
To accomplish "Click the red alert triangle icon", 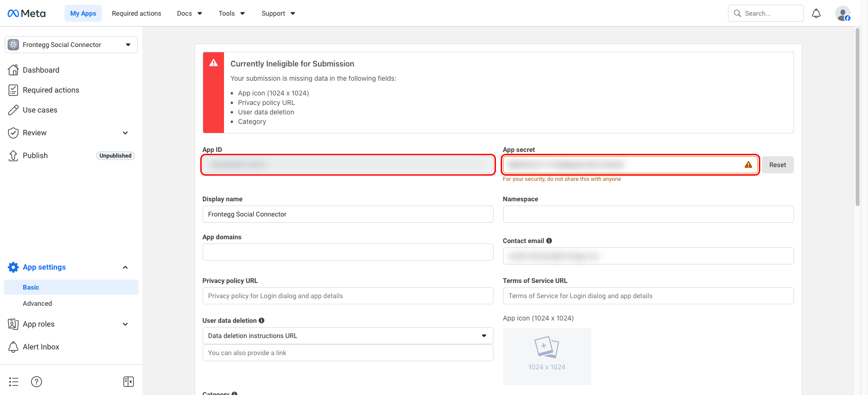I will 214,63.
